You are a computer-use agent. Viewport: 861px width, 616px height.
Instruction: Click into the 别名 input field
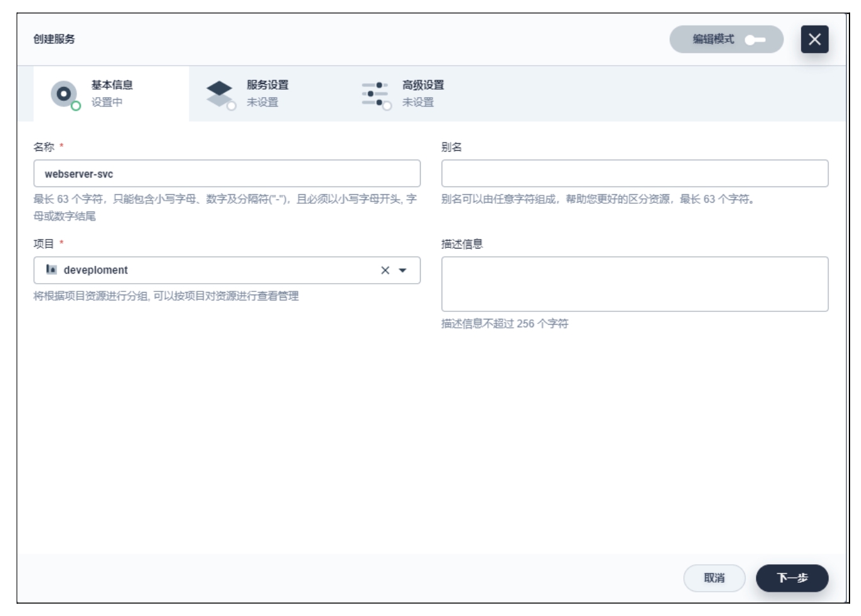pos(634,174)
